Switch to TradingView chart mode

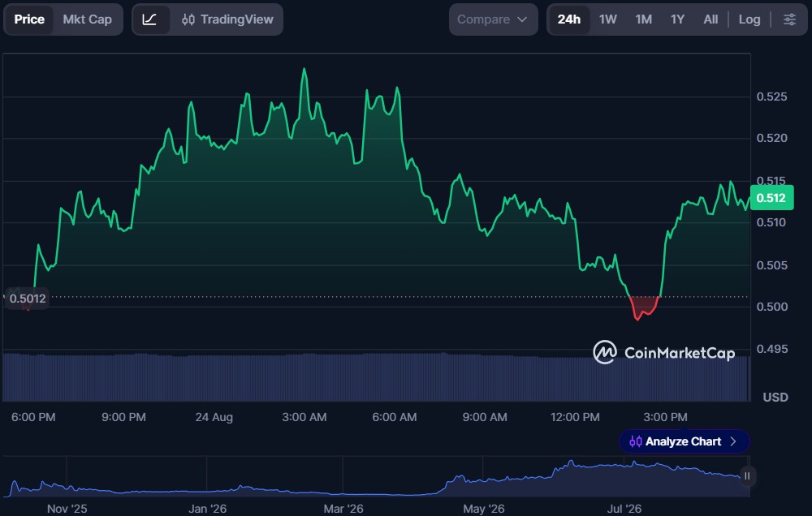227,19
